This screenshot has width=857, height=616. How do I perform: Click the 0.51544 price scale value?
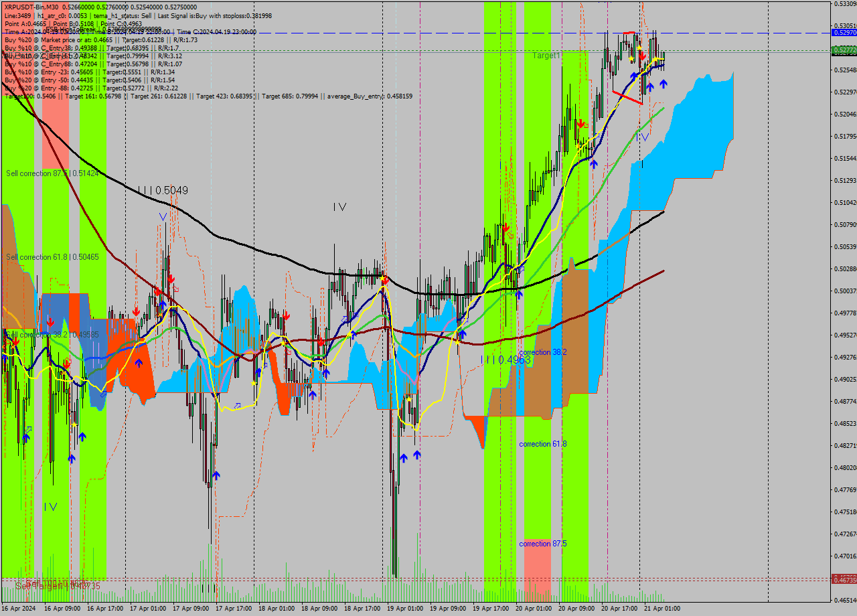845,158
